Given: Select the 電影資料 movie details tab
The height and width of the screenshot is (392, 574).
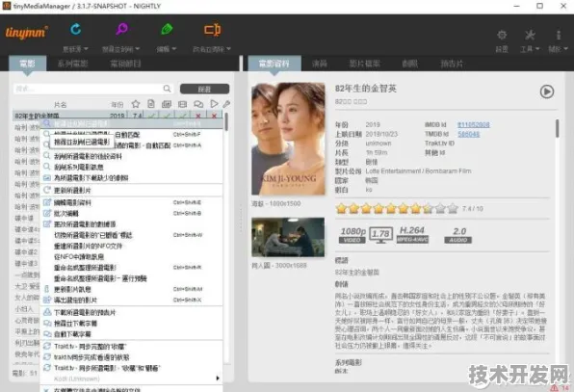Looking at the screenshot, I should tap(274, 64).
